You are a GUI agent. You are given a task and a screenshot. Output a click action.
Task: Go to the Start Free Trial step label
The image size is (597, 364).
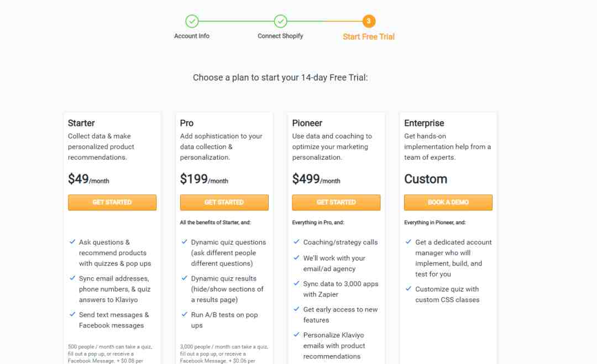[x=369, y=37]
